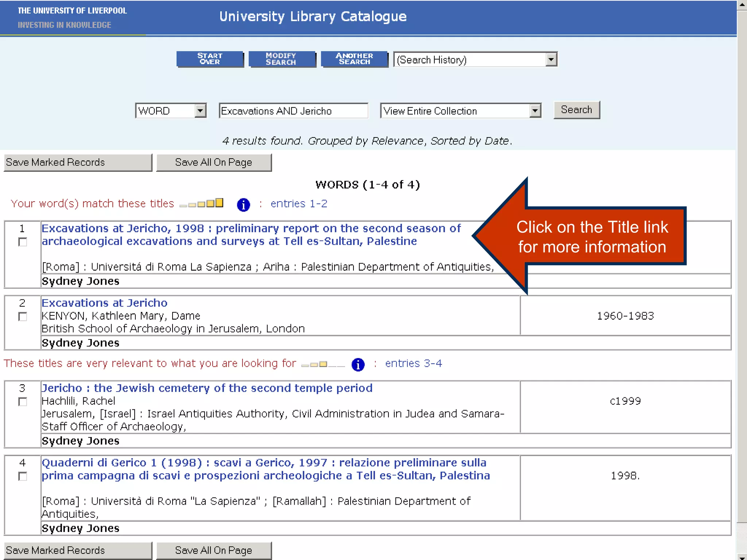Mark record 1 checkbox
This screenshot has width=747, height=560.
click(23, 242)
